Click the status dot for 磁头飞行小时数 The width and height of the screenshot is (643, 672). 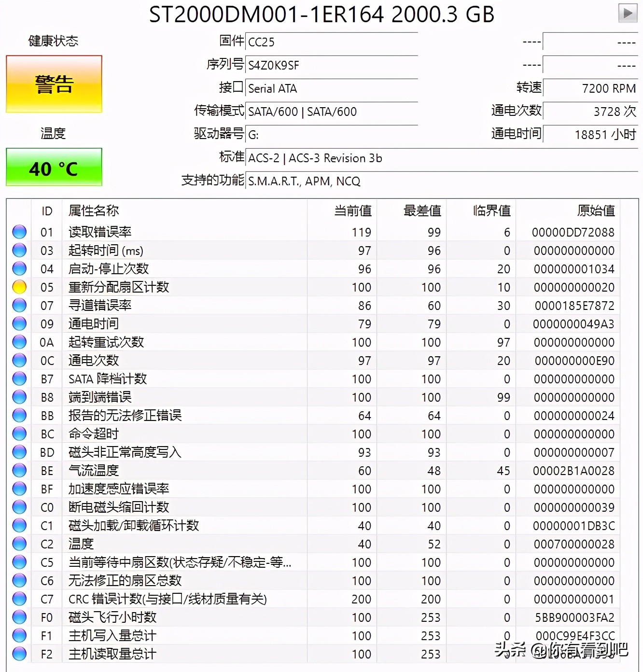coord(19,617)
